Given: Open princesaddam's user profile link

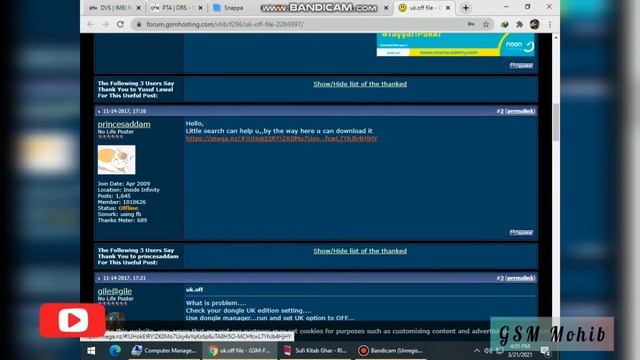Looking at the screenshot, I should click(x=124, y=124).
